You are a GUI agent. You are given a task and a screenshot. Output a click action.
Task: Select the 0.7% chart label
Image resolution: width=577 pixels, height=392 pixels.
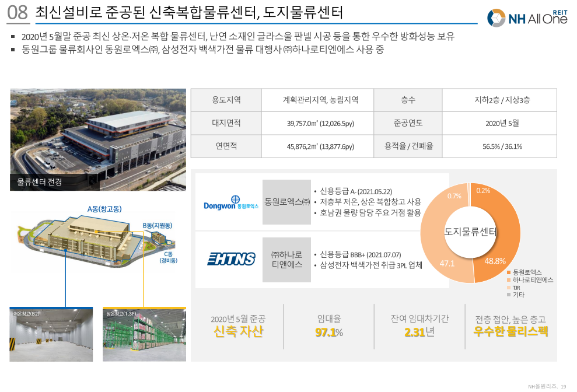pos(454,196)
